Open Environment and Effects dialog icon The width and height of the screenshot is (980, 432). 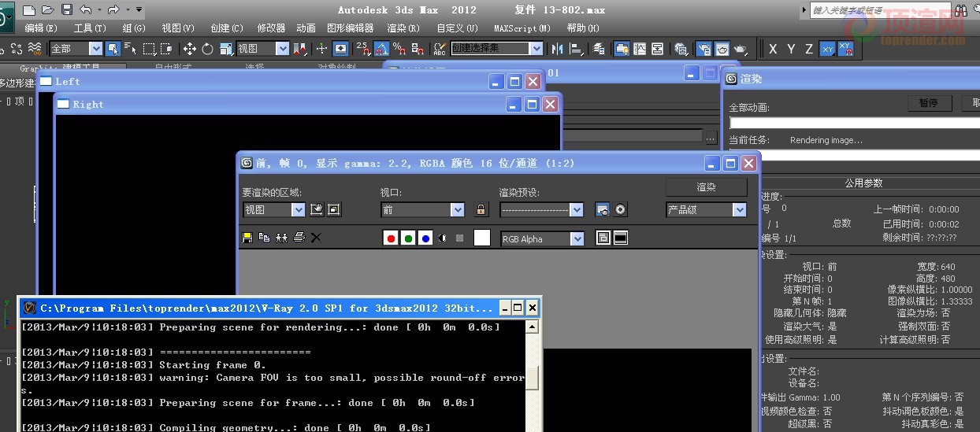(621, 209)
